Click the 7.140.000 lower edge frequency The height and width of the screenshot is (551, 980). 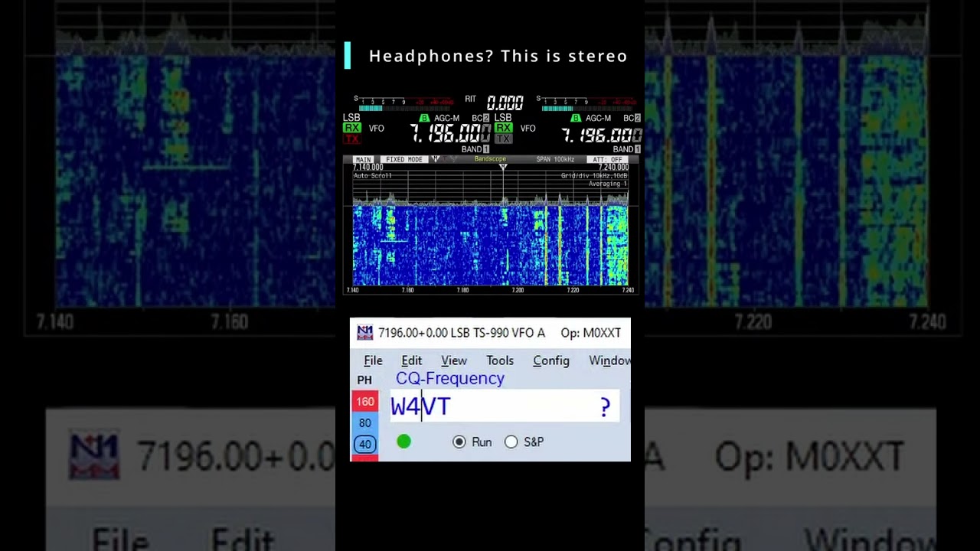point(368,168)
